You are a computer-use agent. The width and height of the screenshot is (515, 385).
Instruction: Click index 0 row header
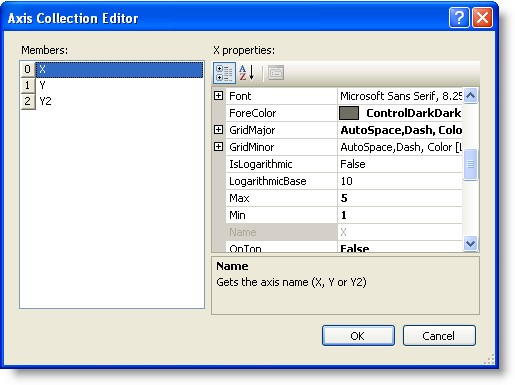[x=28, y=69]
